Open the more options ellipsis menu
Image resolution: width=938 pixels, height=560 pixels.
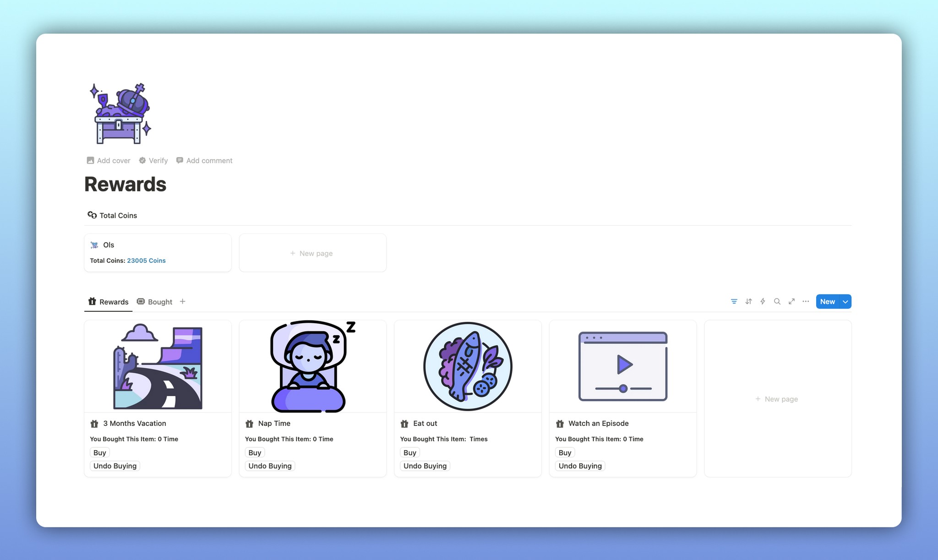point(806,301)
